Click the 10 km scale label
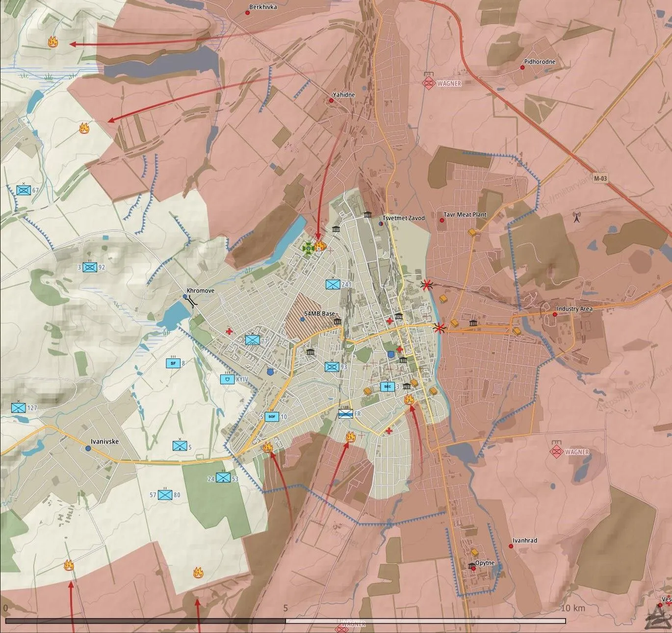The image size is (672, 633). click(x=573, y=608)
